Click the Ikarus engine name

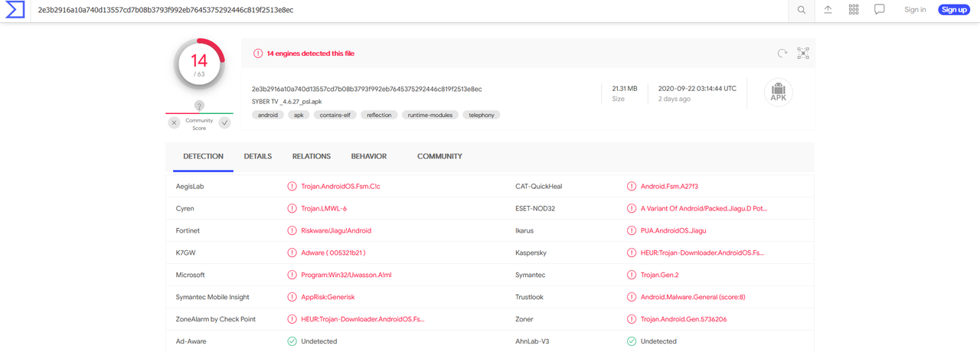(x=524, y=230)
